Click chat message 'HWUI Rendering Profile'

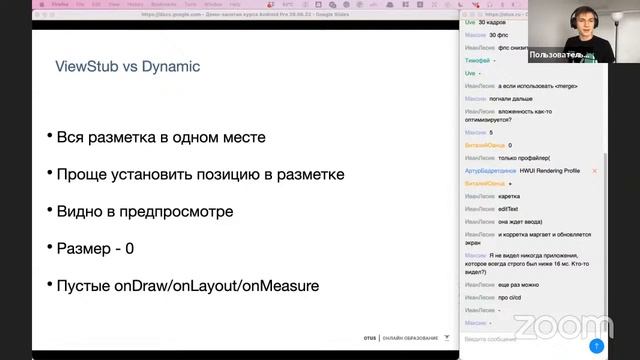[x=549, y=171]
